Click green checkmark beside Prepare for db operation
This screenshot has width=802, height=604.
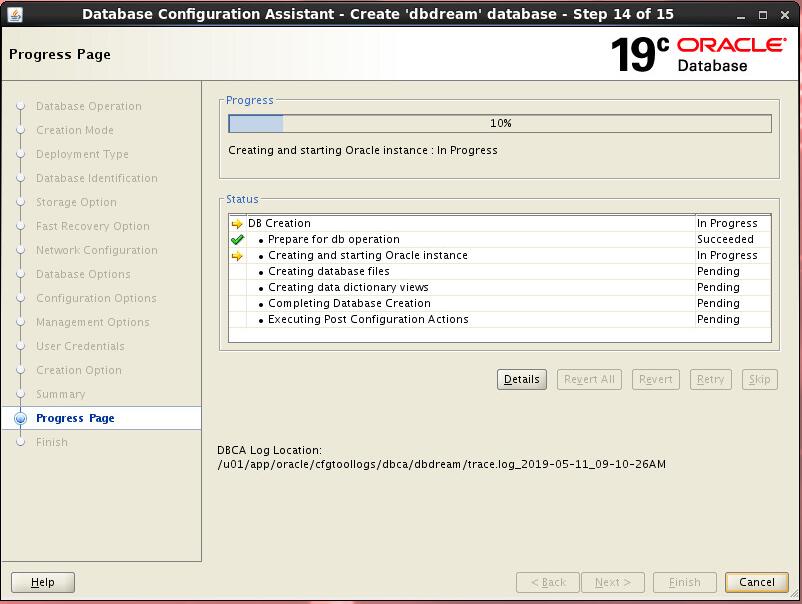point(237,240)
